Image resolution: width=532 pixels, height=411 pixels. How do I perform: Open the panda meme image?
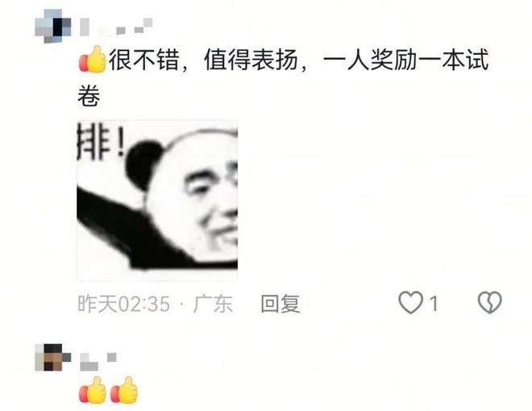(157, 201)
